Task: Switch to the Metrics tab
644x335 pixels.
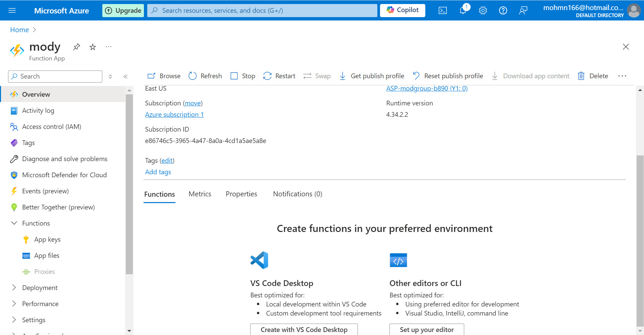Action: (x=200, y=194)
